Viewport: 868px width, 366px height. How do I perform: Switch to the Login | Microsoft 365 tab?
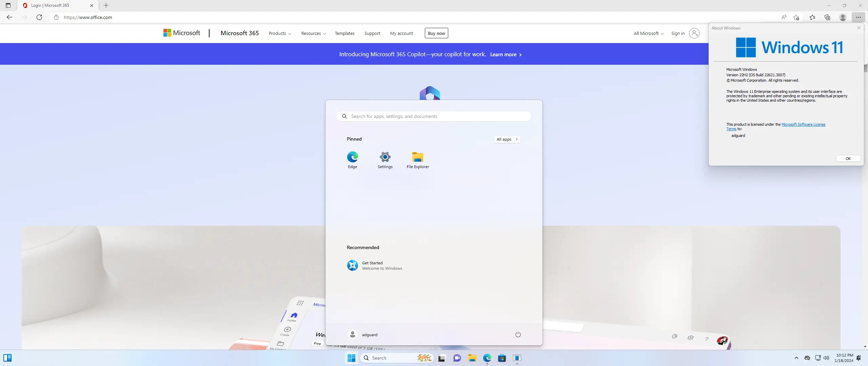click(x=54, y=5)
